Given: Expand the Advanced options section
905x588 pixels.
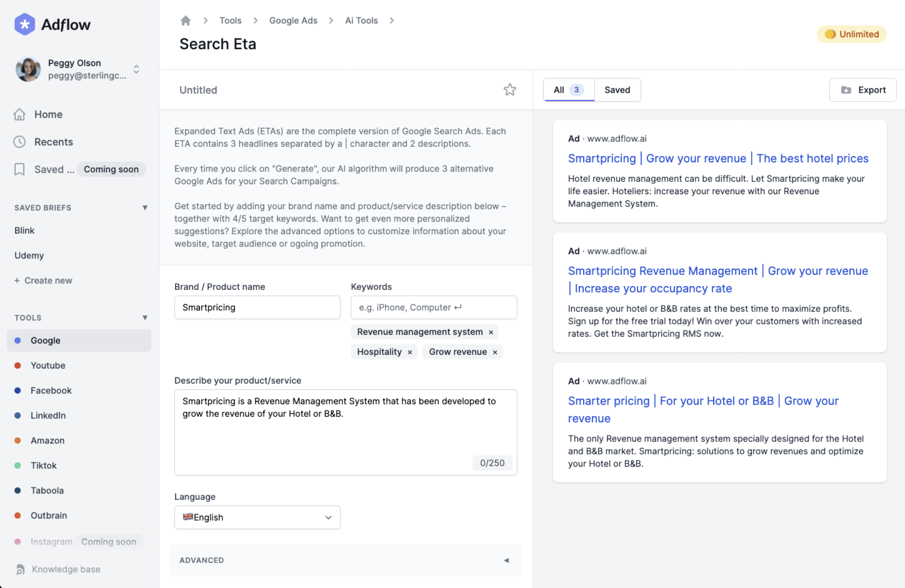Looking at the screenshot, I should 345,560.
